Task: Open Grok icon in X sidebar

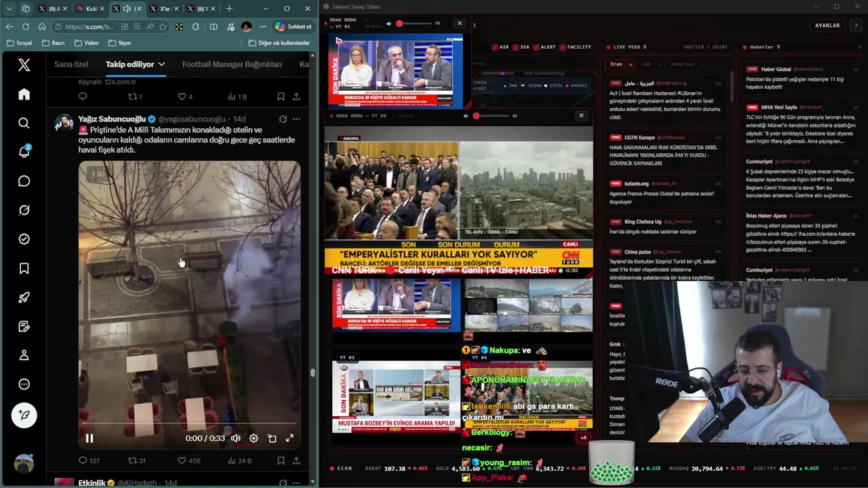Action: pyautogui.click(x=24, y=210)
